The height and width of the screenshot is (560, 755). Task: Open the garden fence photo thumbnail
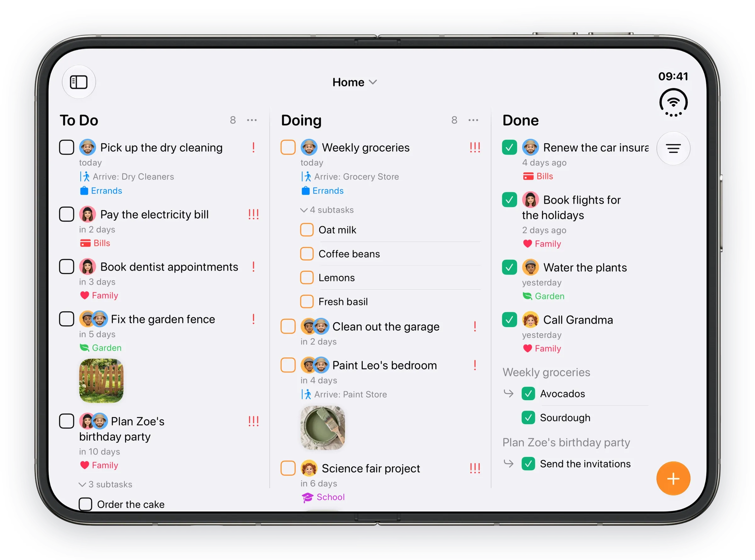click(101, 380)
